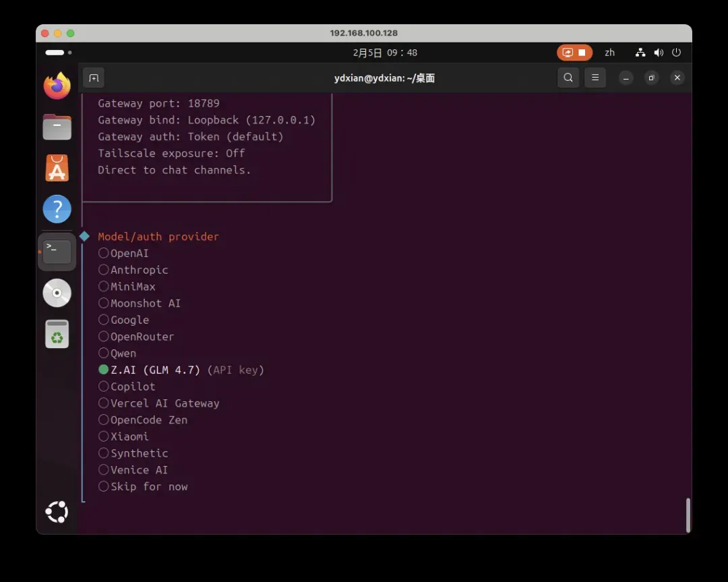Viewport: 728px width, 582px height.
Task: Select the OpenAI radio option
Action: click(104, 253)
